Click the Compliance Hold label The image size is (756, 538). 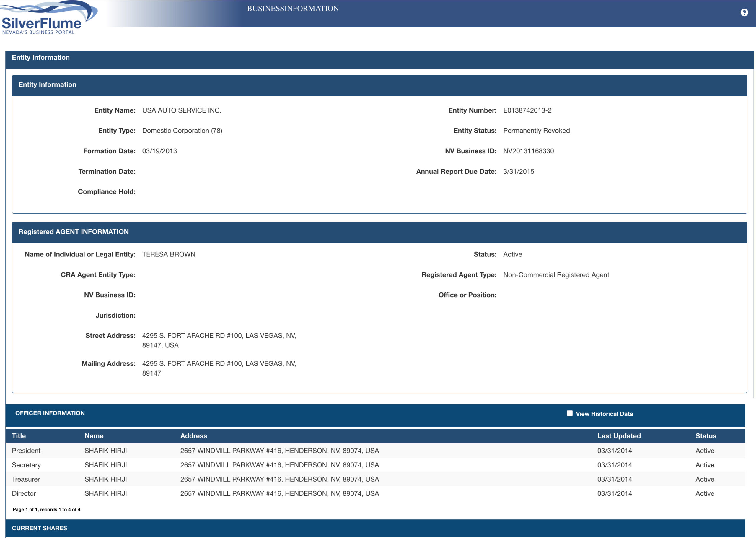[107, 191]
